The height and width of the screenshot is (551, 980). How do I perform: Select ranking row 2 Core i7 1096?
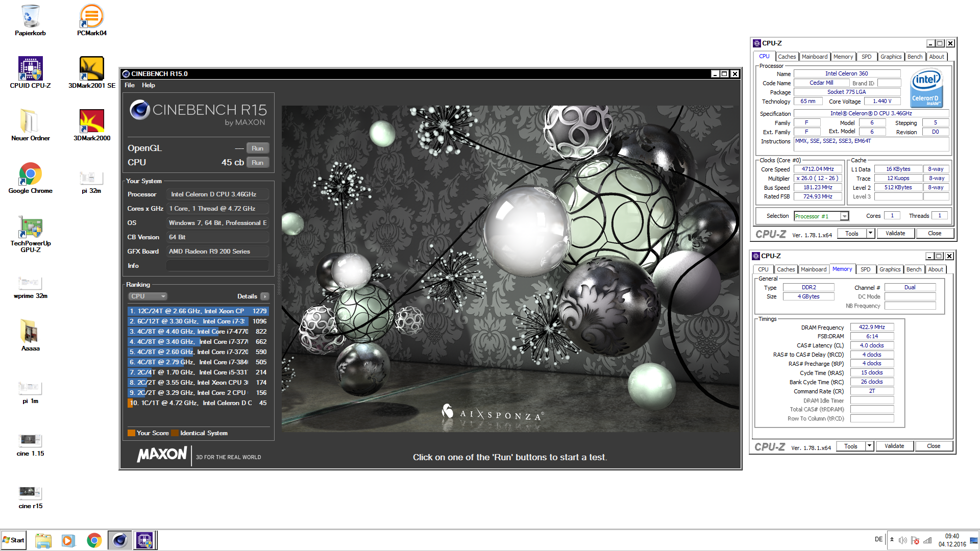(198, 321)
